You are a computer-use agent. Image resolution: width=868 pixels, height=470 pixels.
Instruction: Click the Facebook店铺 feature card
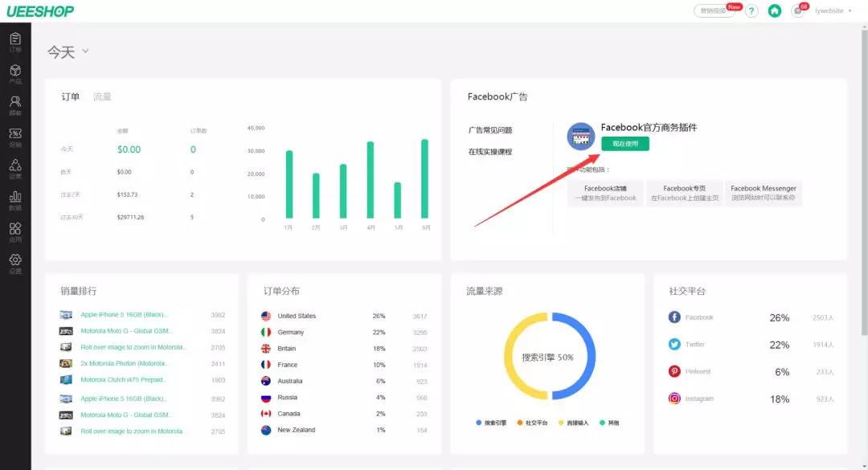(x=606, y=193)
